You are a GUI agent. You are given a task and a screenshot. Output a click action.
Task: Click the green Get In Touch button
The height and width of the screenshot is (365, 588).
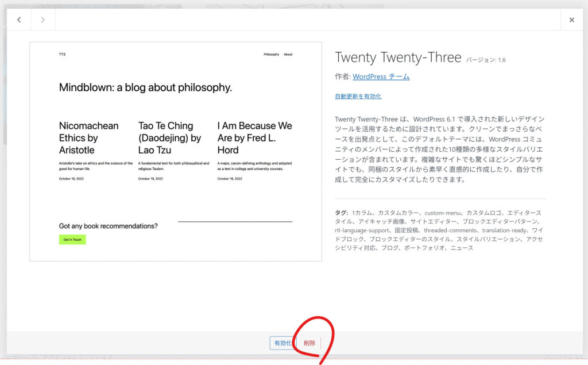pyautogui.click(x=72, y=240)
